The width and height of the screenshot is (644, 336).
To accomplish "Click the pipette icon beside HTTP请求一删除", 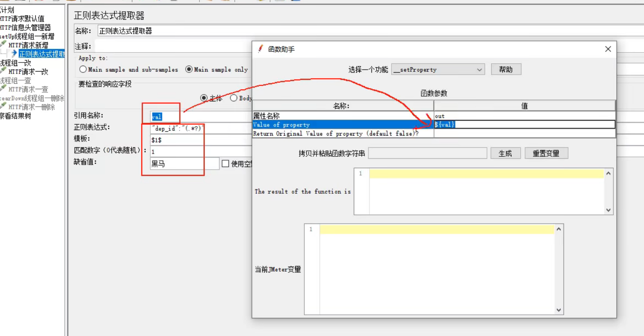I will click(3, 106).
